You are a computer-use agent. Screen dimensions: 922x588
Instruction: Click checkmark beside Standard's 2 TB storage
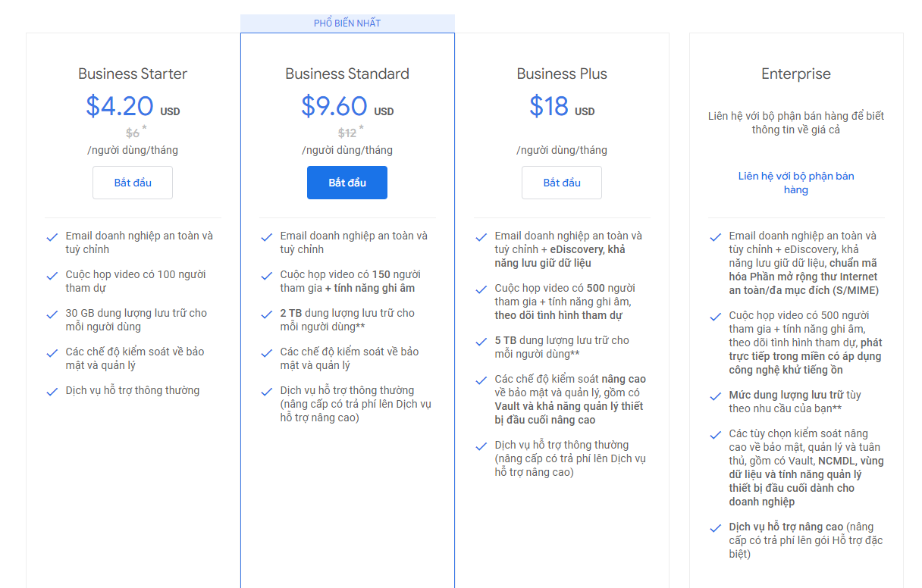pyautogui.click(x=267, y=314)
